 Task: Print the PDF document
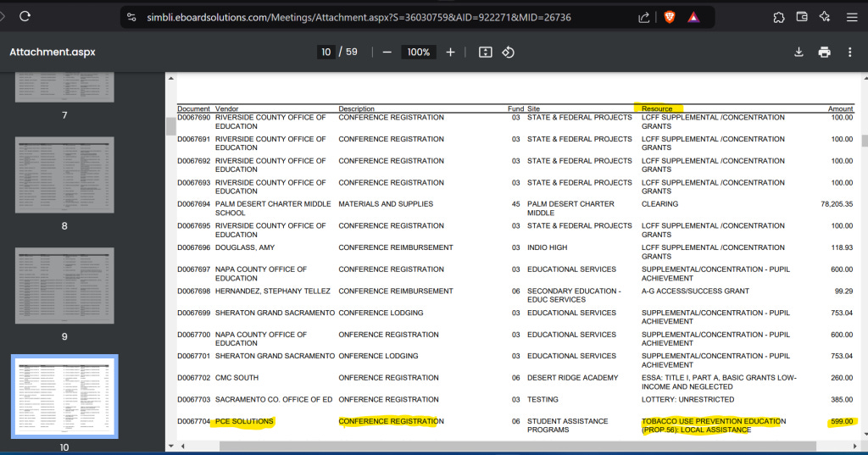[x=824, y=52]
